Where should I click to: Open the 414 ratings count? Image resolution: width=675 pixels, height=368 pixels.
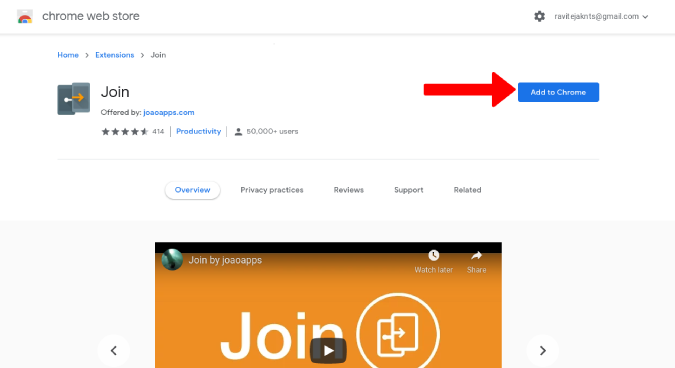(x=158, y=131)
